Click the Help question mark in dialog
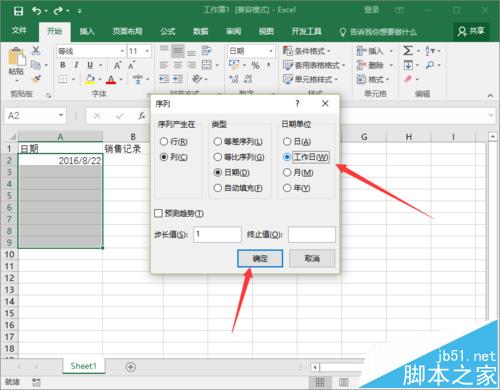The width and height of the screenshot is (500, 390). tap(297, 104)
